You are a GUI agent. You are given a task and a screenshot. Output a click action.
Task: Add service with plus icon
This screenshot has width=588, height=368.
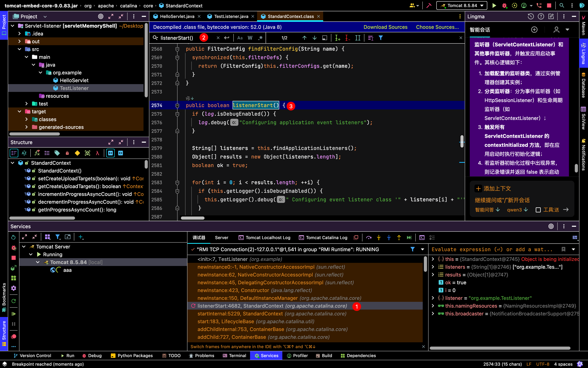click(x=81, y=237)
